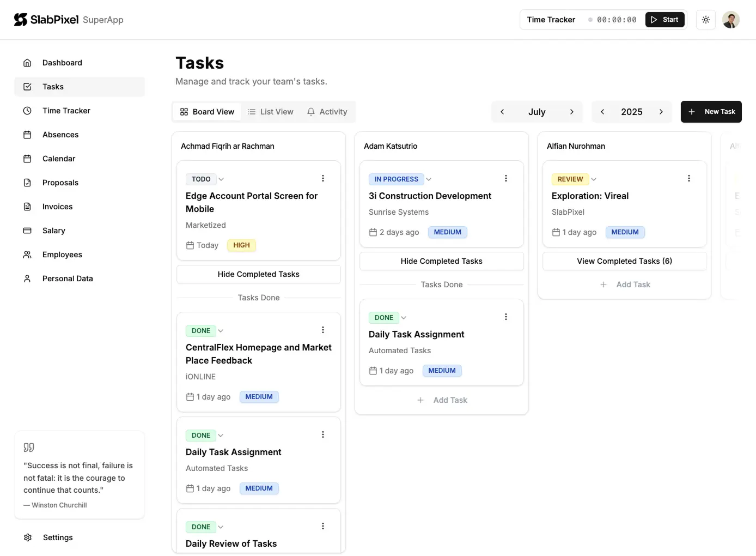
Task: Show completed tasks for Alfian Nurohman
Action: 624,261
